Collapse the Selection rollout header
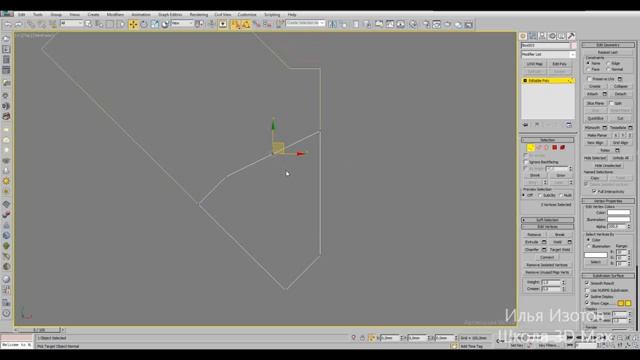The width and height of the screenshot is (640, 360). click(547, 140)
